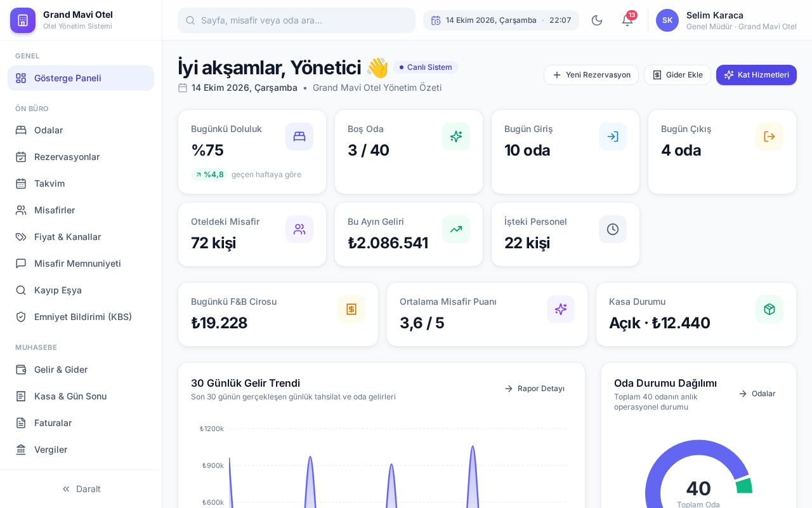812x508 pixels.
Task: Click the bed icon on Bugünkü Doluluk card
Action: 299,137
